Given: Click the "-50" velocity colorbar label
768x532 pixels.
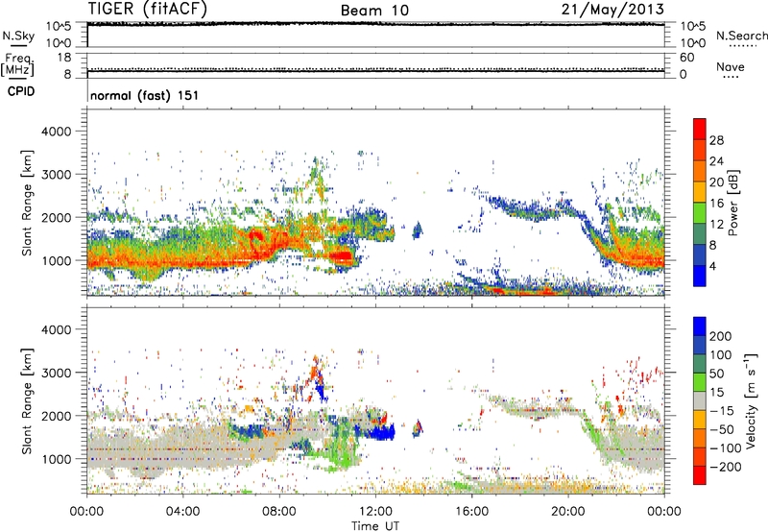Looking at the screenshot, I should 722,429.
